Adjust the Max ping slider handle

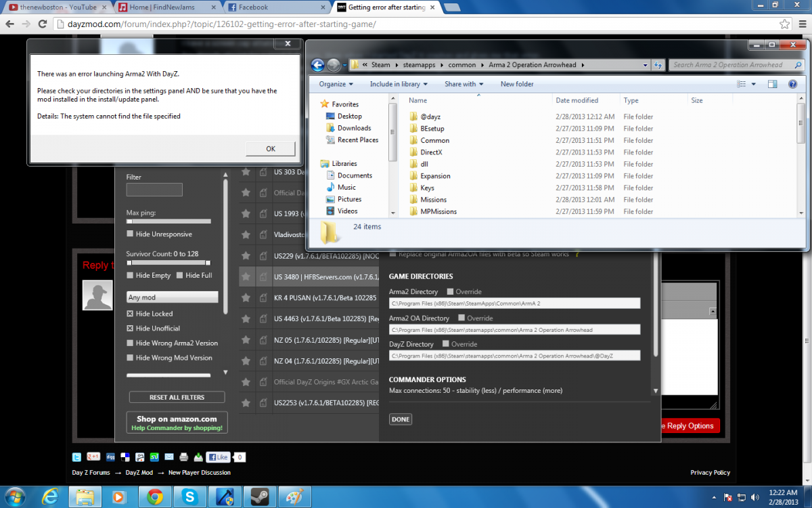point(129,221)
